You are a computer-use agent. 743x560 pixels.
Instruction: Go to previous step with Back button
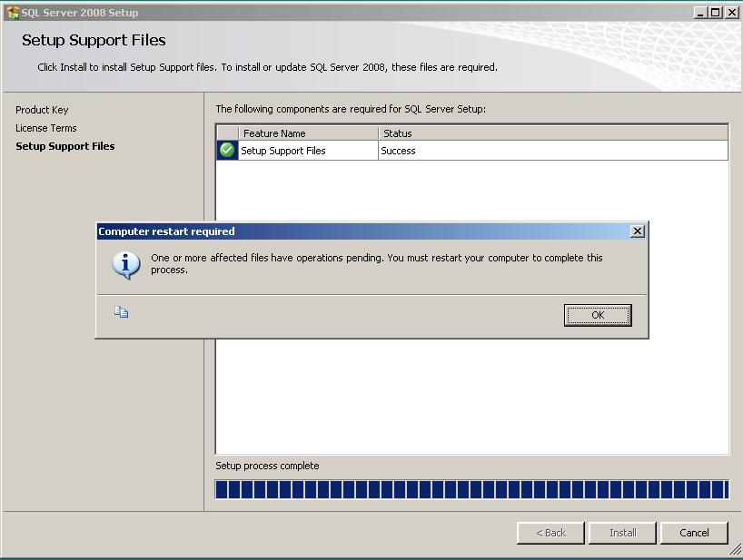click(550, 533)
